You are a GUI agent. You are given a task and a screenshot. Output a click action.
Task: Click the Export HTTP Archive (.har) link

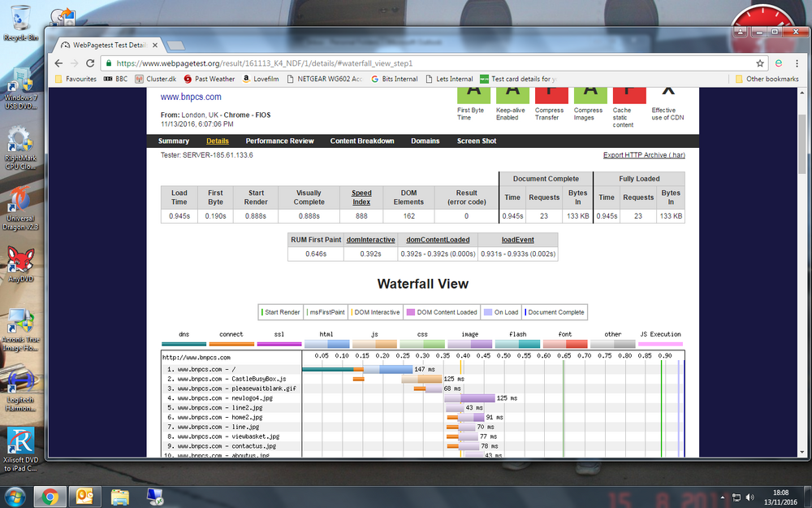pos(644,155)
